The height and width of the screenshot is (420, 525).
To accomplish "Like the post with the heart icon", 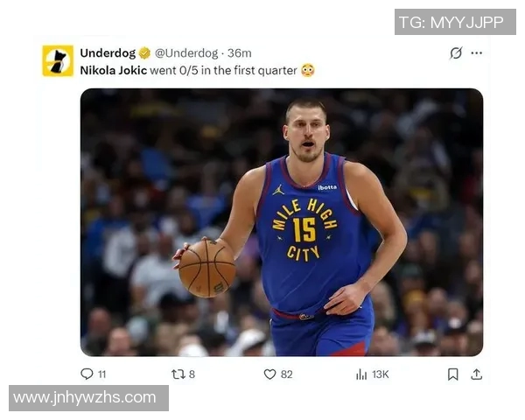I will (269, 374).
